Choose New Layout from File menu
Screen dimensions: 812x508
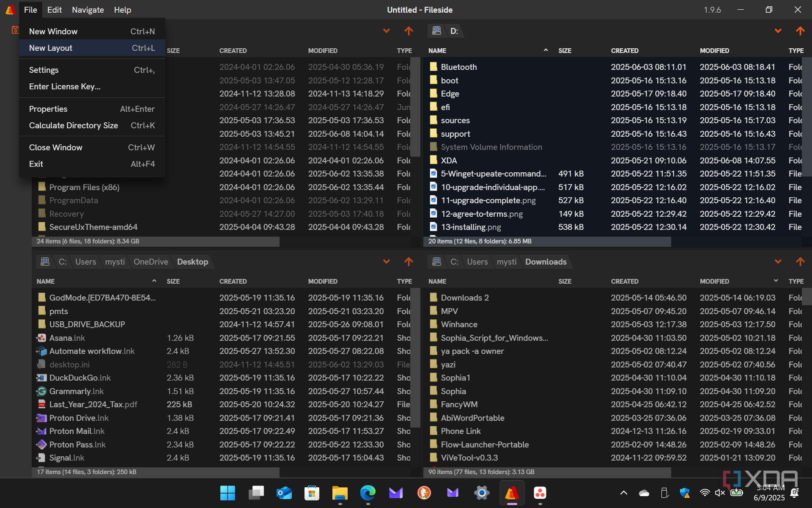(x=92, y=48)
